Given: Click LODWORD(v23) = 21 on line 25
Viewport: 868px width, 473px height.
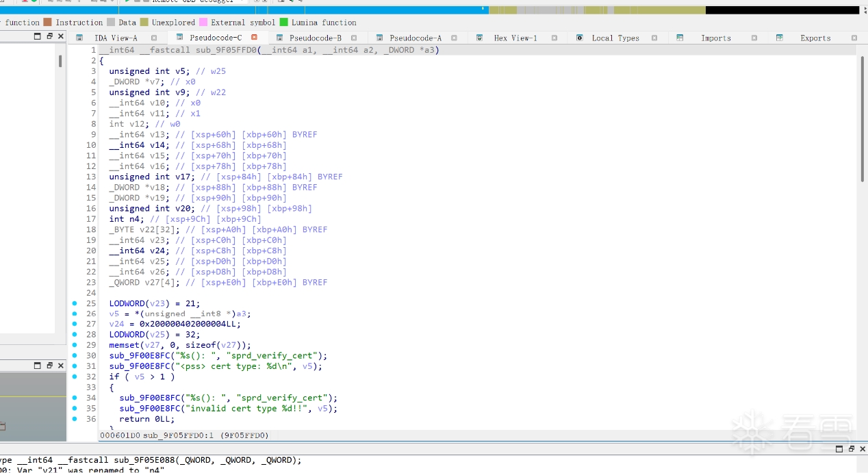Looking at the screenshot, I should 155,303.
